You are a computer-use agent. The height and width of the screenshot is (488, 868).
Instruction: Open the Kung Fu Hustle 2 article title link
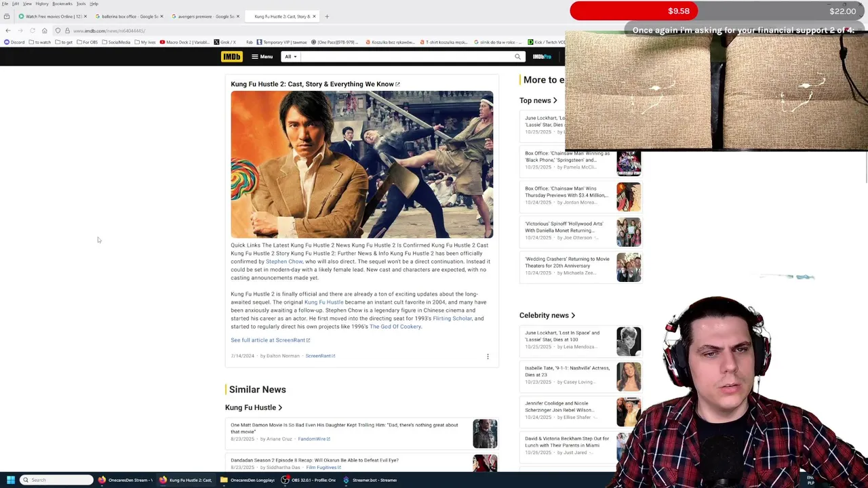point(315,84)
